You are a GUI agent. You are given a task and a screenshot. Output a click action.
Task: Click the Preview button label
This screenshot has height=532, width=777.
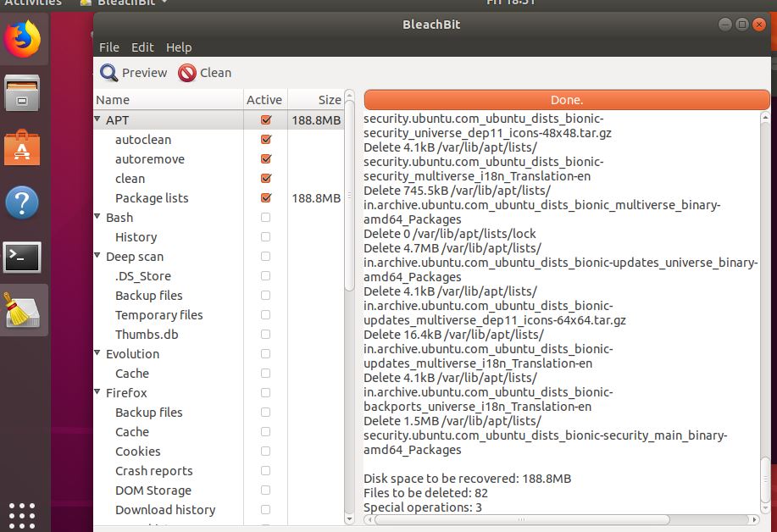point(144,73)
